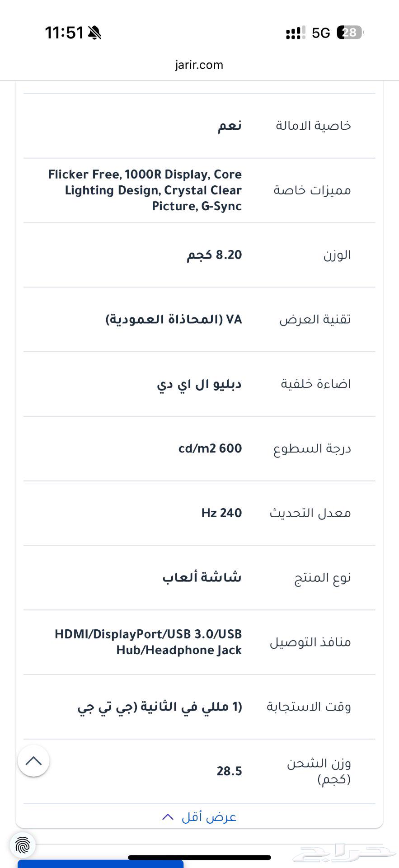Tap the silent mode bell icon
The height and width of the screenshot is (868, 399).
94,33
